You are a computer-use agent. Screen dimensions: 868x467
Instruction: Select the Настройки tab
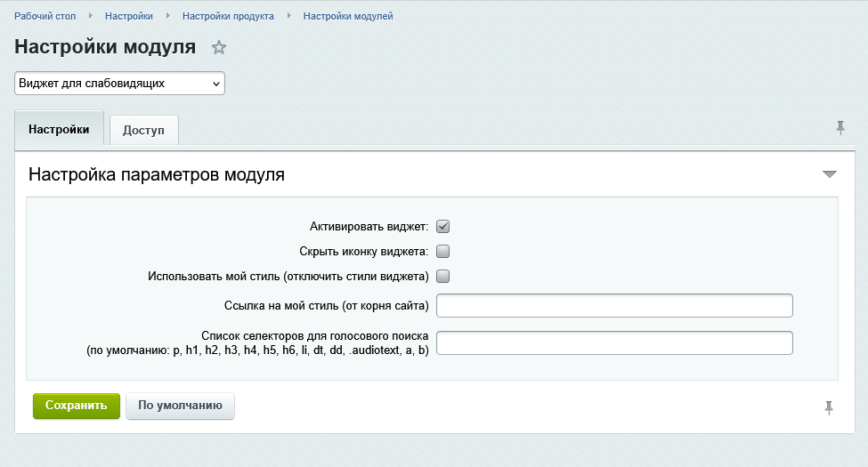click(x=59, y=129)
